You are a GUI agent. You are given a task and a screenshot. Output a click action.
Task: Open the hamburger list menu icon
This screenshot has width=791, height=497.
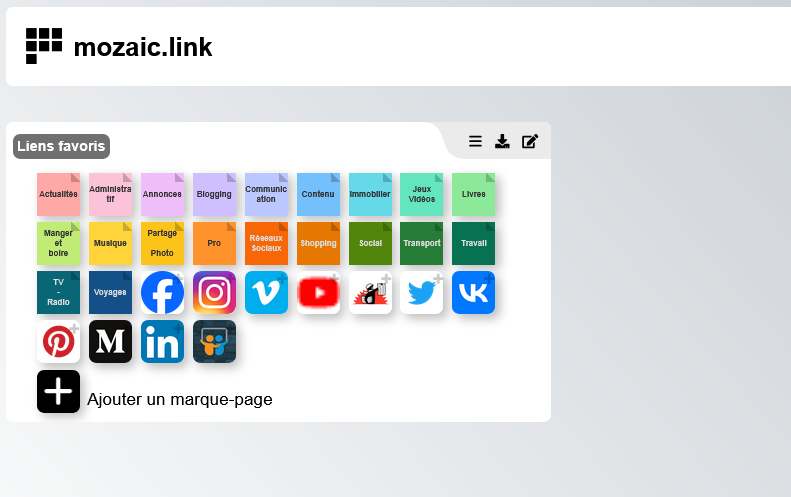point(475,141)
